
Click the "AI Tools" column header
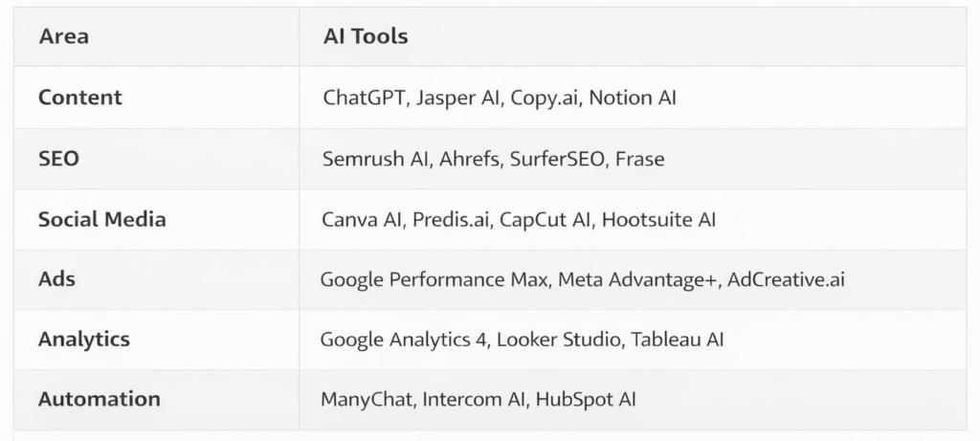pos(366,37)
